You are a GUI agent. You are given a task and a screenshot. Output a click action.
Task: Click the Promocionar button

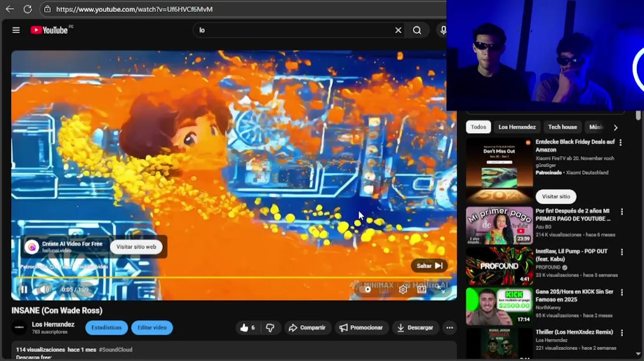click(x=361, y=327)
